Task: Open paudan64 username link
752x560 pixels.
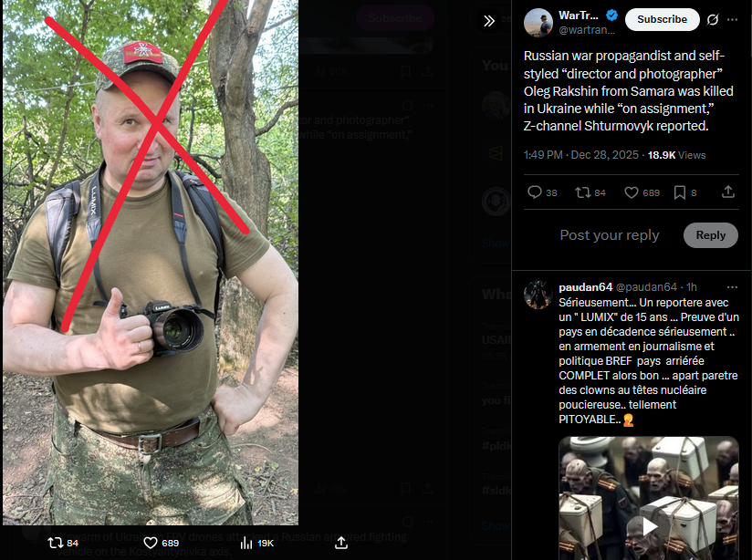Action: point(586,286)
